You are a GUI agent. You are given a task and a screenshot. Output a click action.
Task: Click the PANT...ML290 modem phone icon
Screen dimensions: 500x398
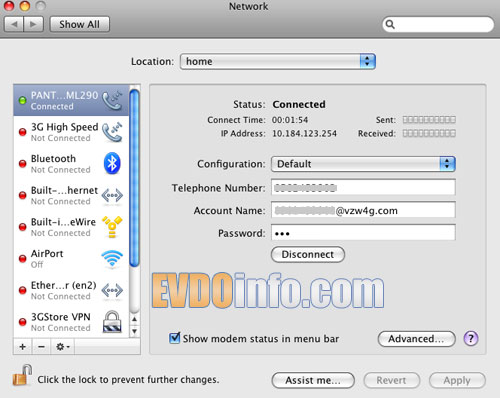(112, 100)
